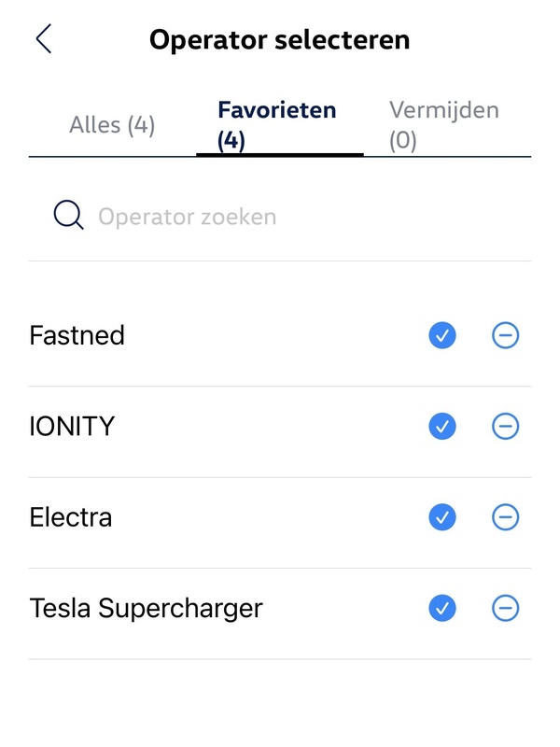This screenshot has width=560, height=747.
Task: Select the blue checkmark next to Electra
Action: [441, 517]
